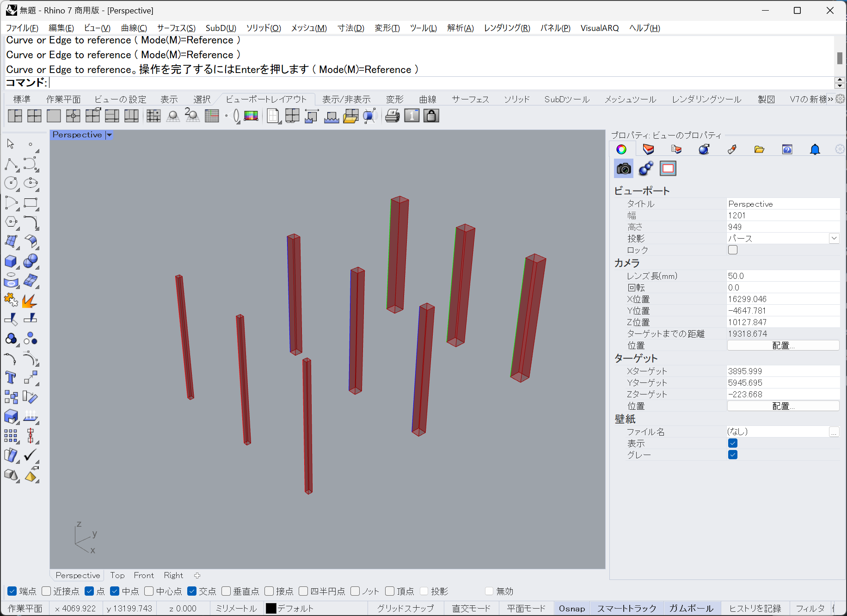Open the camera view properties icon
The height and width of the screenshot is (616, 847).
point(624,169)
